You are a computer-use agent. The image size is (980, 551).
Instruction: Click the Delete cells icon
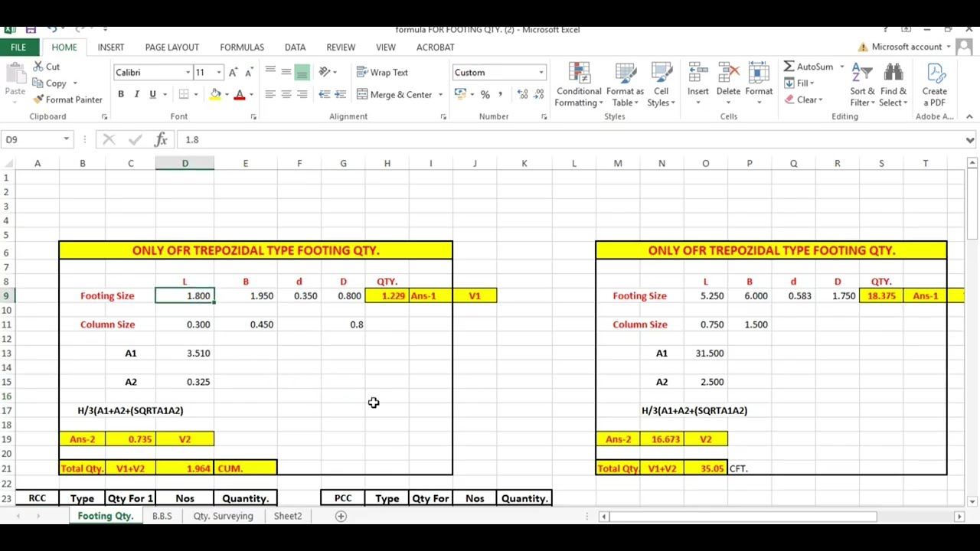point(728,73)
